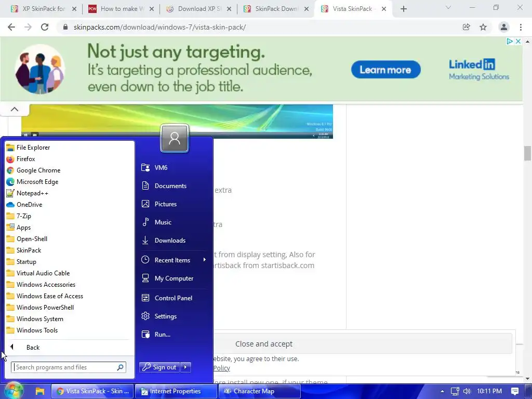
Task: Expand the shutdown options arrow beside Sign out
Action: tap(185, 367)
